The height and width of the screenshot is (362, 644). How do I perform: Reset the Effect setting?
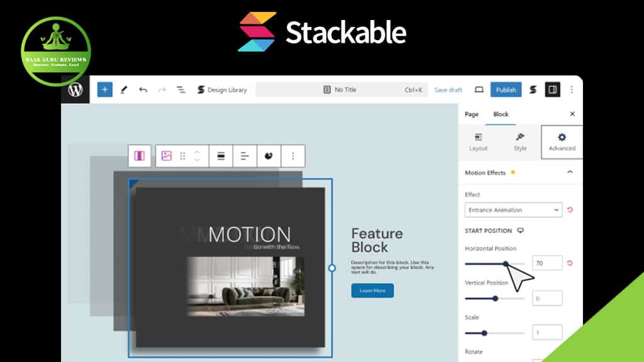click(570, 210)
